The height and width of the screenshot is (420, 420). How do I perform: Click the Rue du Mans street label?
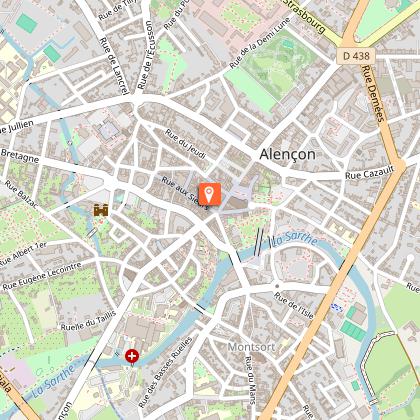point(251,380)
